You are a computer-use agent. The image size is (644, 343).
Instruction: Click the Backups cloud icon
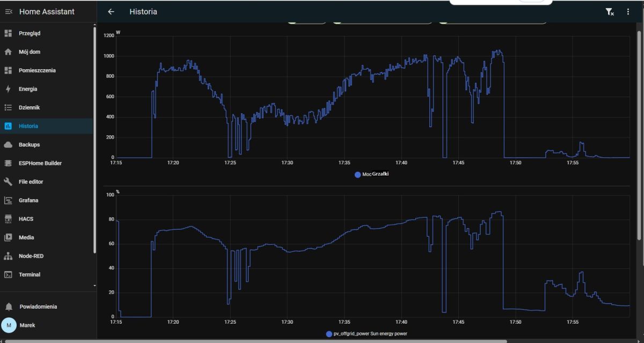pyautogui.click(x=8, y=145)
